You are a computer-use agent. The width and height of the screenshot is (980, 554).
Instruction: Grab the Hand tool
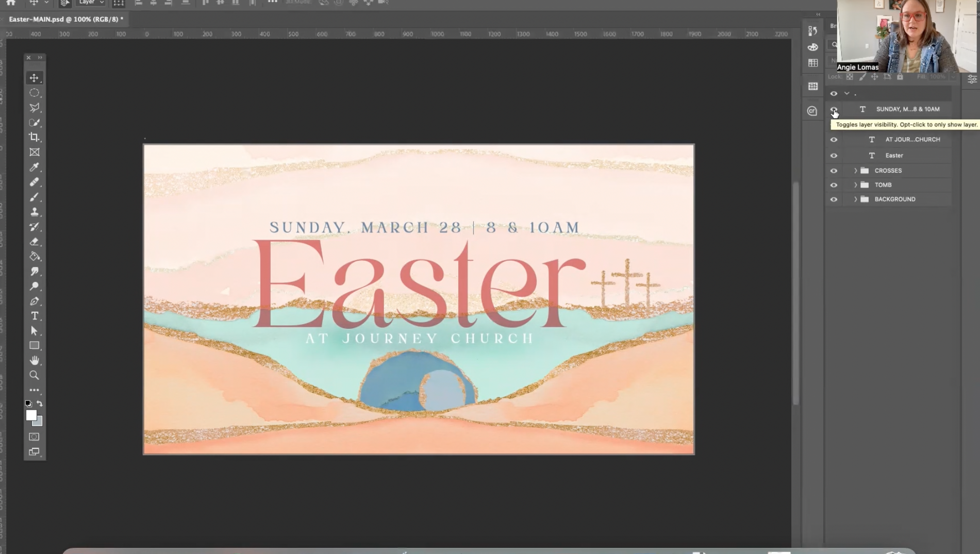pyautogui.click(x=35, y=360)
